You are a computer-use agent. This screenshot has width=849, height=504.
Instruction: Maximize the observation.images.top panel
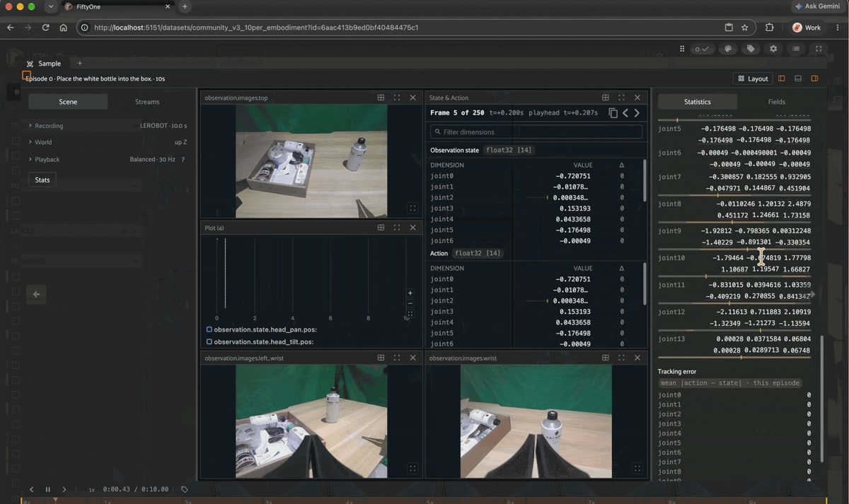[x=397, y=98]
